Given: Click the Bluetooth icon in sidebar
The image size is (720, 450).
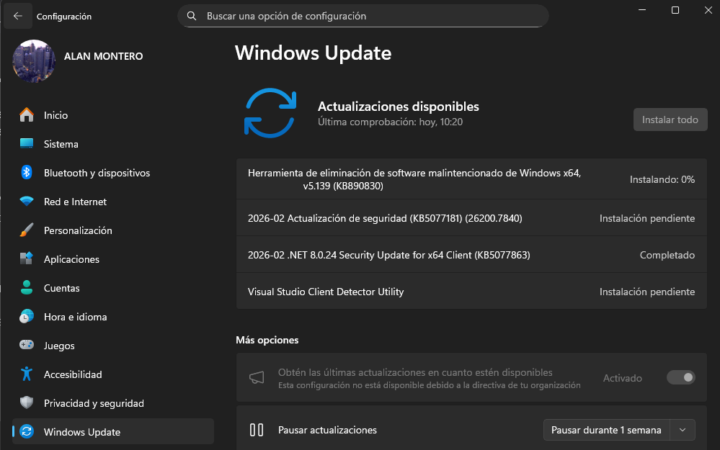Looking at the screenshot, I should [27, 173].
